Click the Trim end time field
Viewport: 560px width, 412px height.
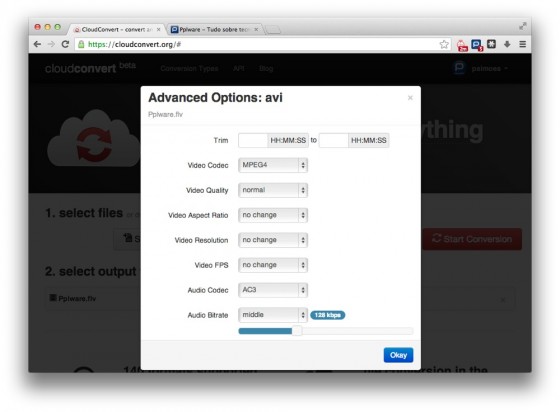334,140
